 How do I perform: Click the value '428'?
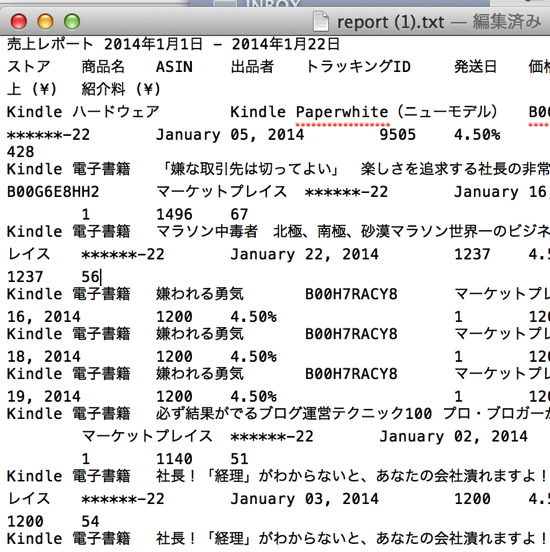(20, 152)
